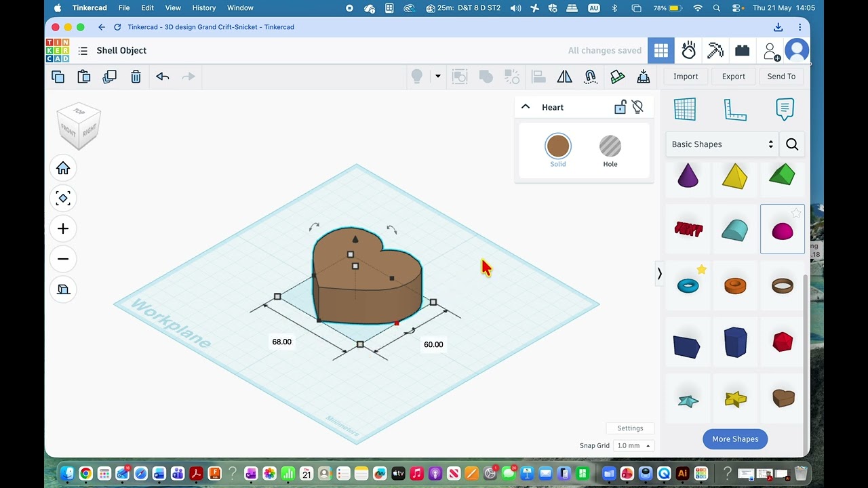Open the Notes helper icon
This screenshot has width=868, height=488.
point(785,109)
